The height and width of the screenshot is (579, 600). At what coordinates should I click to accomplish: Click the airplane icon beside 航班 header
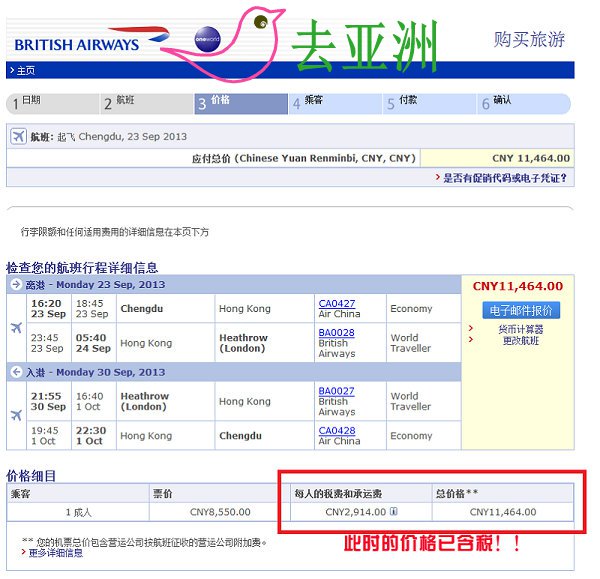(x=18, y=136)
